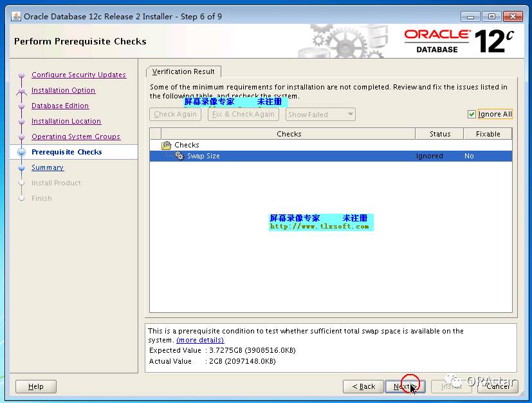This screenshot has width=532, height=403.
Task: Go back with the Back button
Action: 363,386
